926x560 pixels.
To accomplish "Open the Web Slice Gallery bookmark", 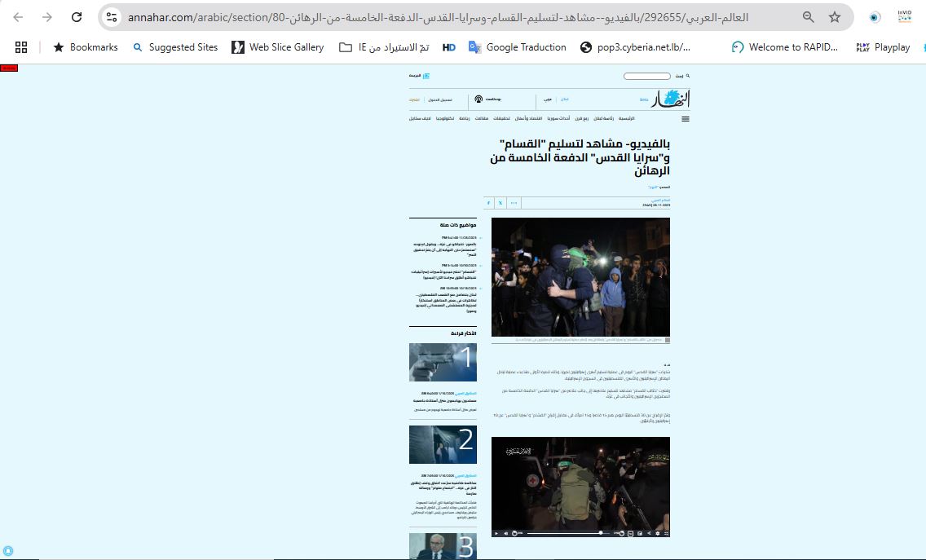I will pos(277,47).
